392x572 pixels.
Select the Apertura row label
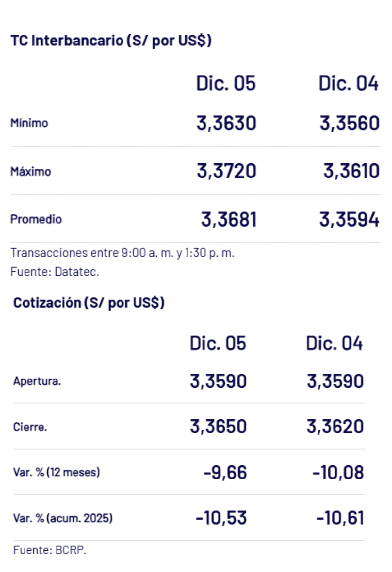[37, 381]
